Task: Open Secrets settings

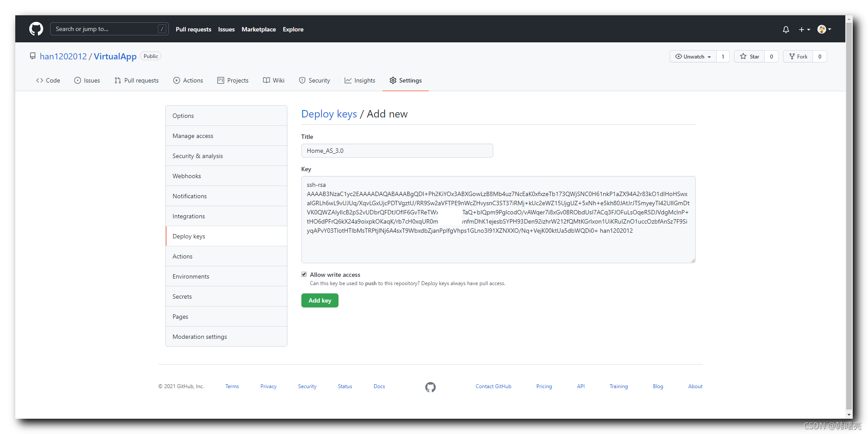Action: click(x=226, y=296)
